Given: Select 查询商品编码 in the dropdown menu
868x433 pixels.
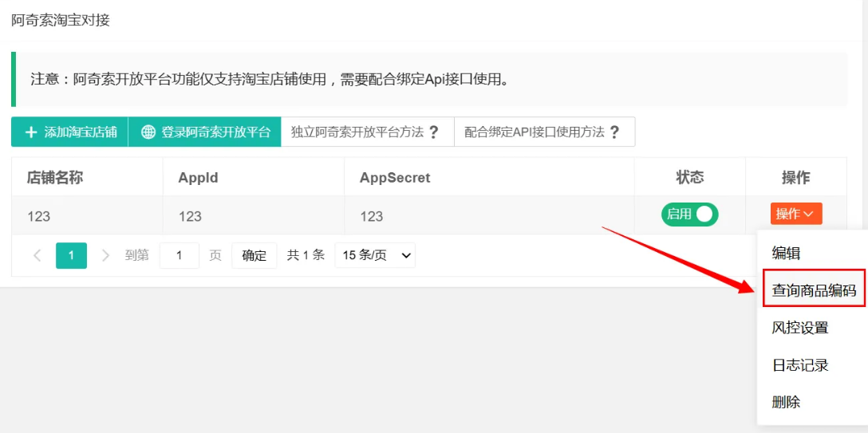Looking at the screenshot, I should tap(814, 291).
